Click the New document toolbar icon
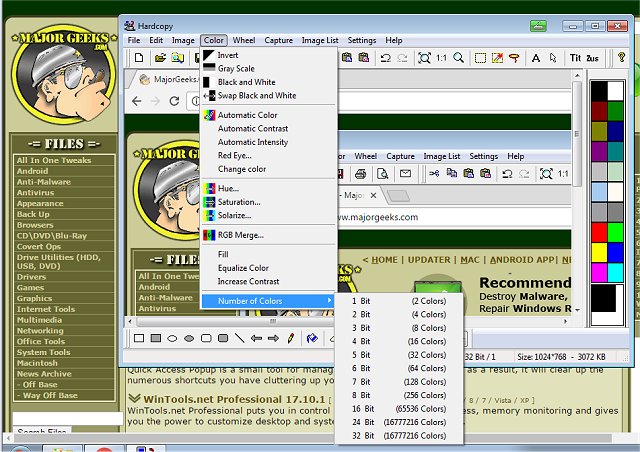Viewport: 640px width, 452px height. [x=138, y=58]
